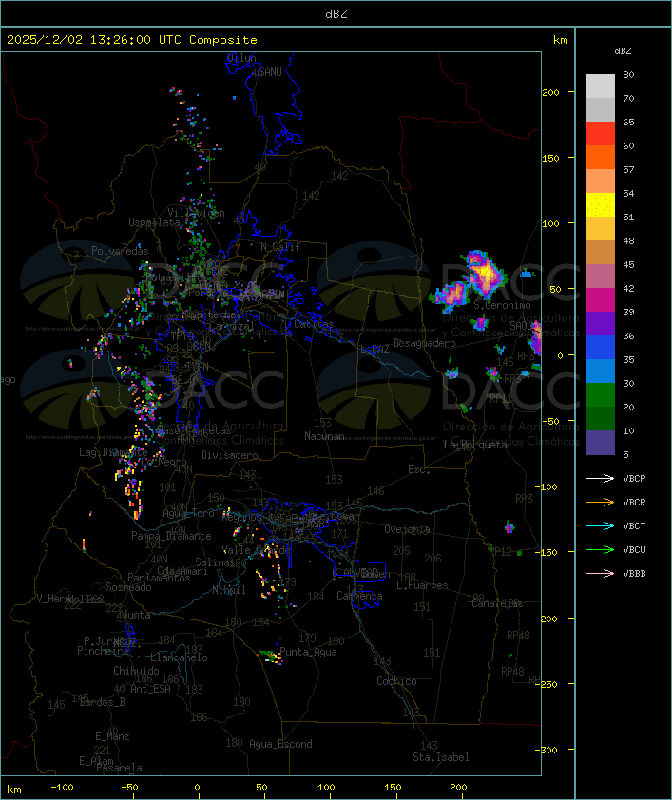Click the dBZ title at top
The height and width of the screenshot is (800, 672).
(336, 14)
